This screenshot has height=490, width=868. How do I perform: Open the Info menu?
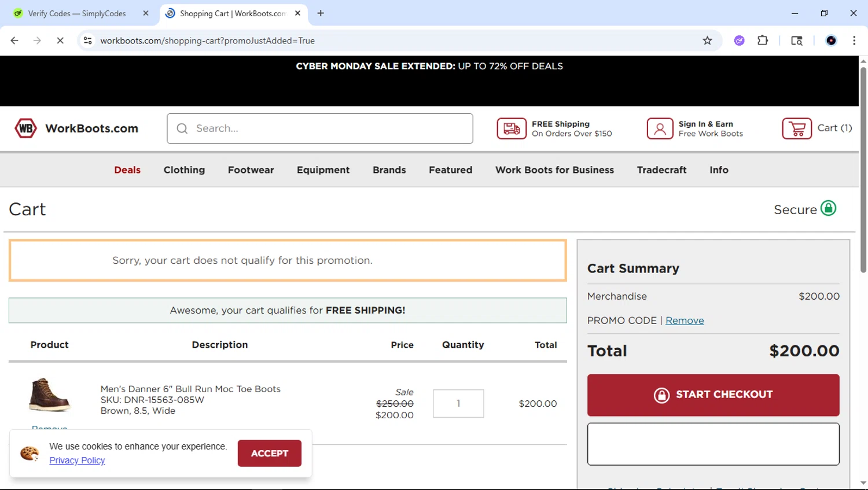tap(719, 170)
